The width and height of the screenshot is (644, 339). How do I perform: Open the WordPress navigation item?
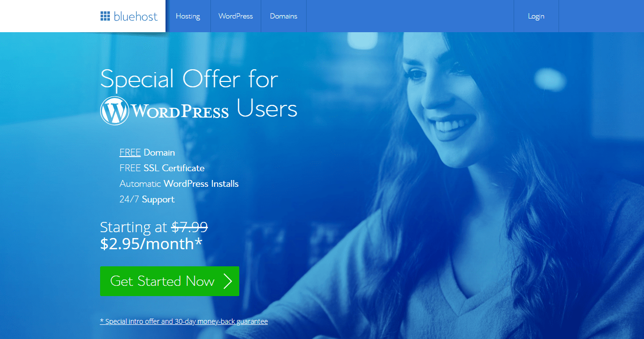pyautogui.click(x=236, y=16)
